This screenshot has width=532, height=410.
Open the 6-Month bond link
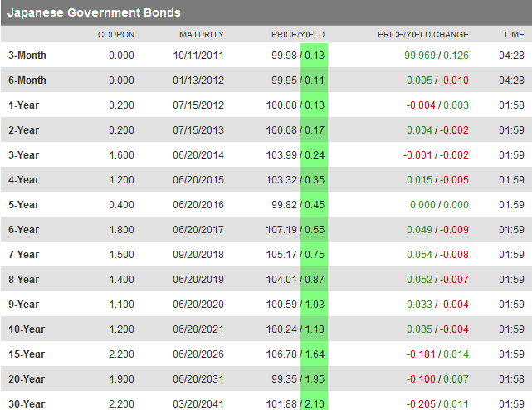click(x=27, y=81)
